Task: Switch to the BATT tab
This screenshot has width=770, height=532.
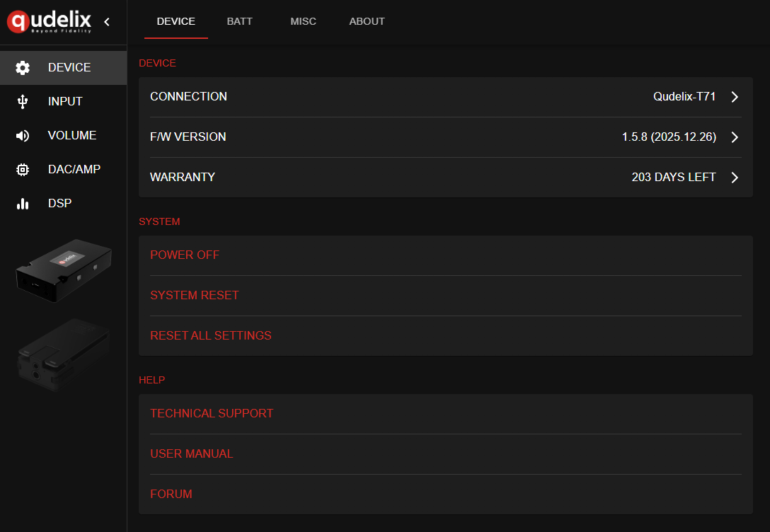Action: coord(239,21)
